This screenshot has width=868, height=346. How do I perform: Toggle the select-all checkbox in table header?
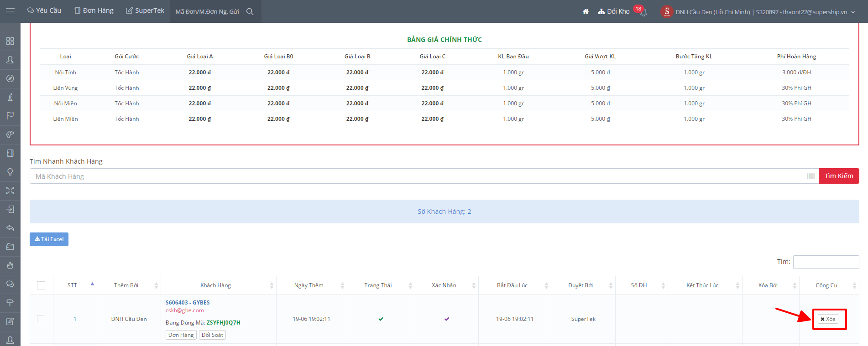pos(41,285)
